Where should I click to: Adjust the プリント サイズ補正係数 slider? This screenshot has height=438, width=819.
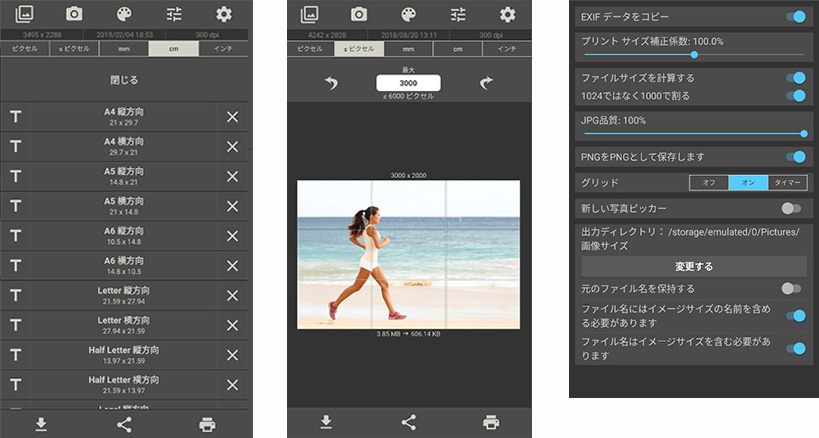tap(694, 54)
